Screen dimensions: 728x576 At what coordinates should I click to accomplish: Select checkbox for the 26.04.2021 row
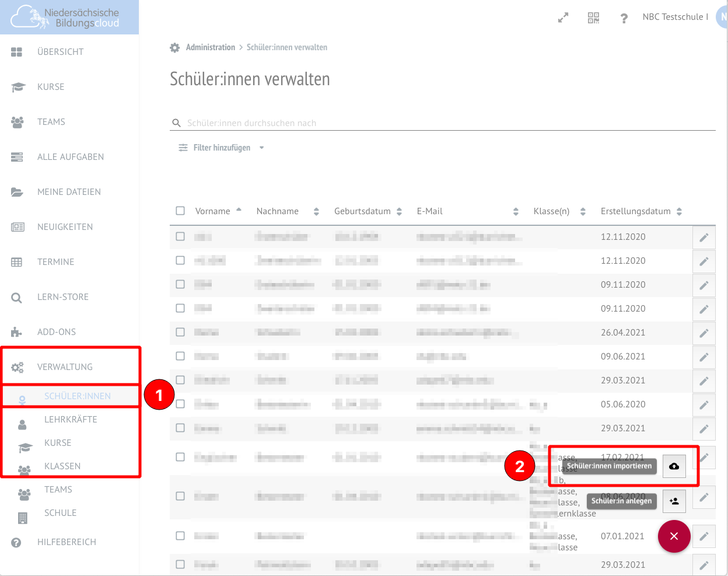(x=180, y=332)
